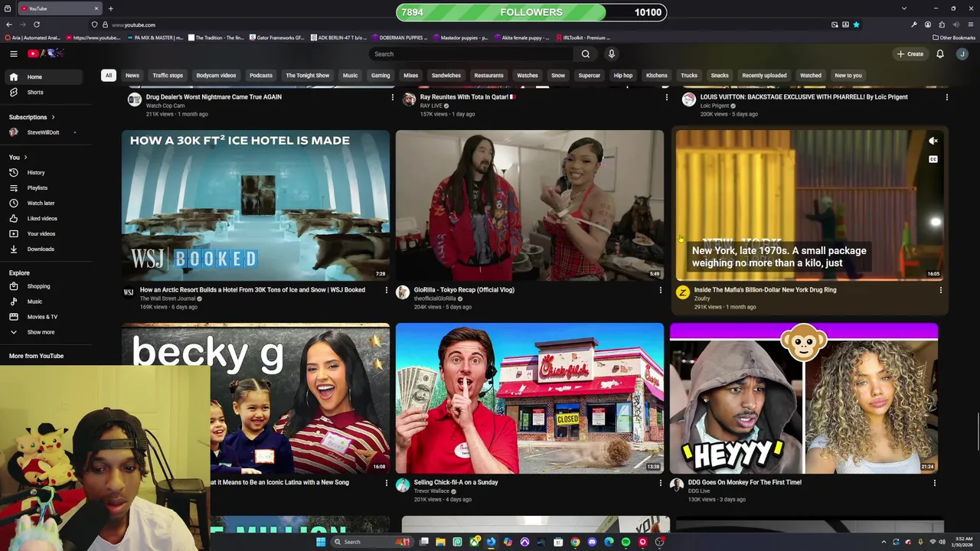Open the notifications bell

click(x=940, y=54)
